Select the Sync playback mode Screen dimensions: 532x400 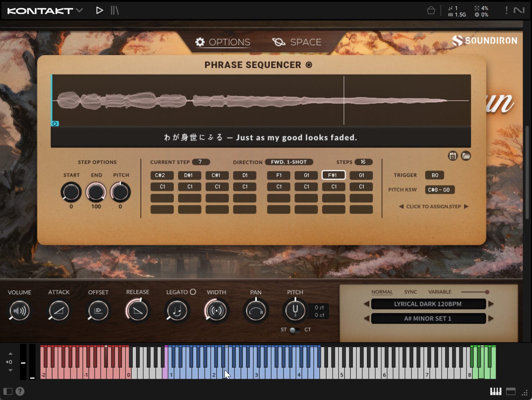[410, 292]
